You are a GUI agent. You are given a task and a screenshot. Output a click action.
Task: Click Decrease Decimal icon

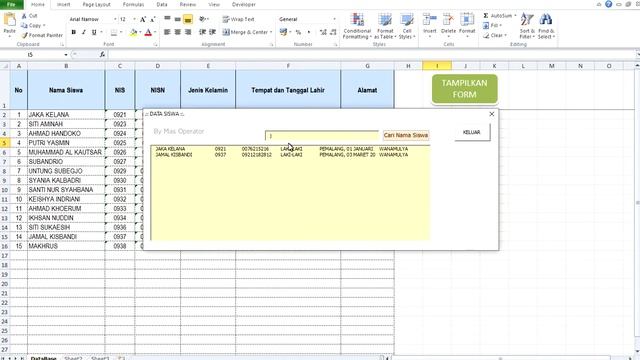click(x=333, y=32)
